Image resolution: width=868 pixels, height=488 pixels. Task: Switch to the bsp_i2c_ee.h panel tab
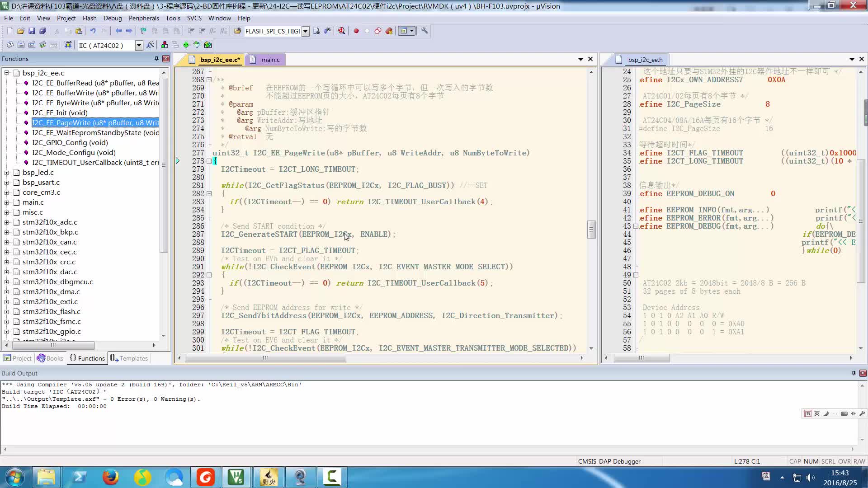[646, 59]
